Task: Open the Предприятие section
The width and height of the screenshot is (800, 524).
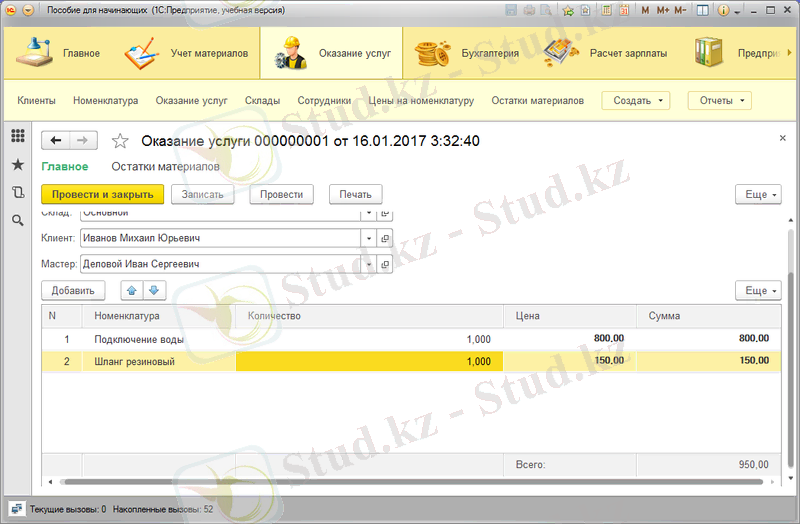Action: point(737,53)
